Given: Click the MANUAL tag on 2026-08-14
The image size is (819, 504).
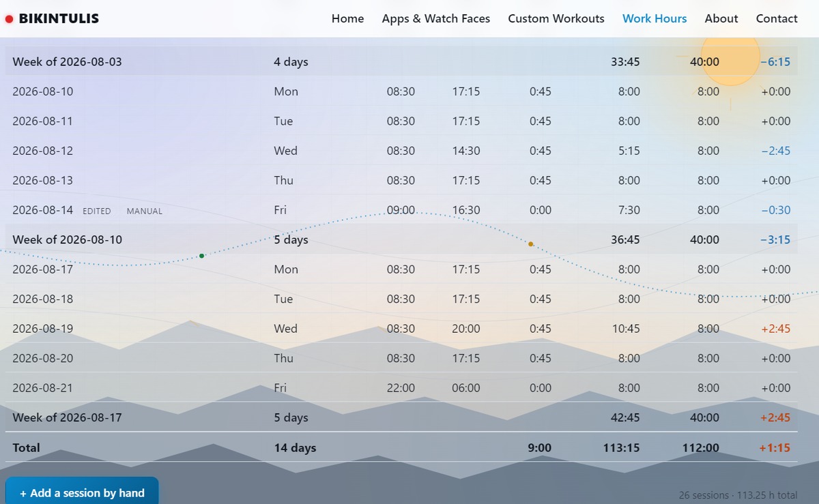Looking at the screenshot, I should pyautogui.click(x=145, y=211).
